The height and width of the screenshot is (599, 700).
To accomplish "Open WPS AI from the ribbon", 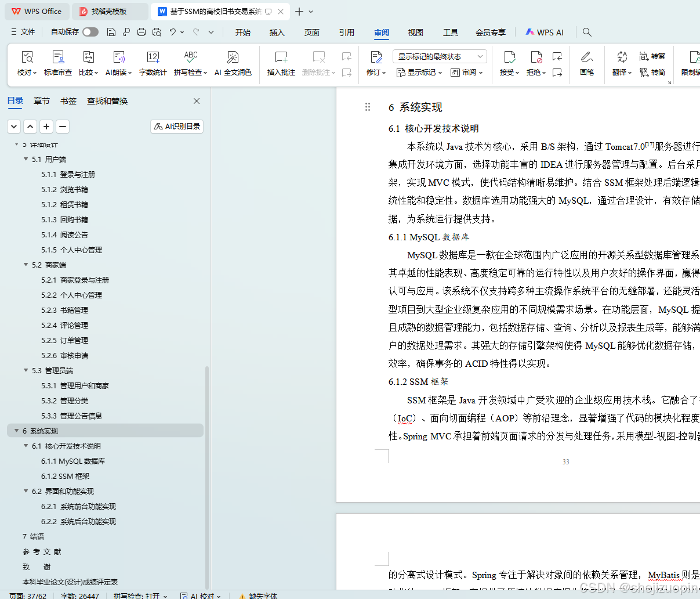I will pos(545,33).
